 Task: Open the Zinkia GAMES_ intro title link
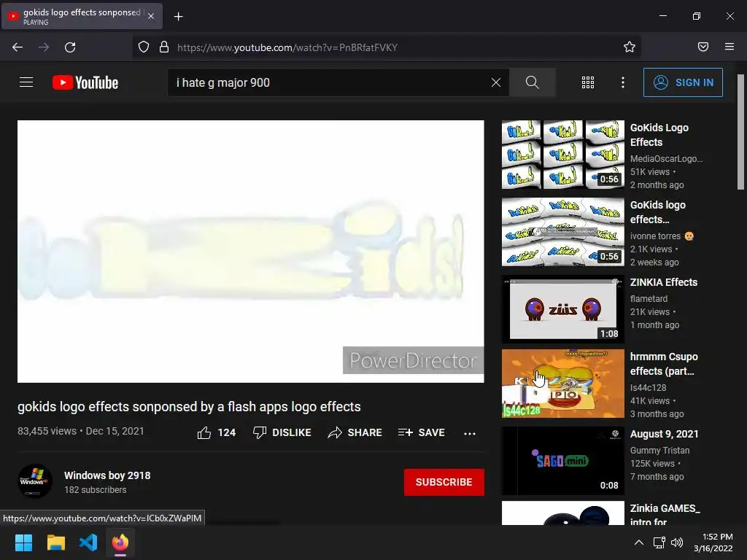665,516
